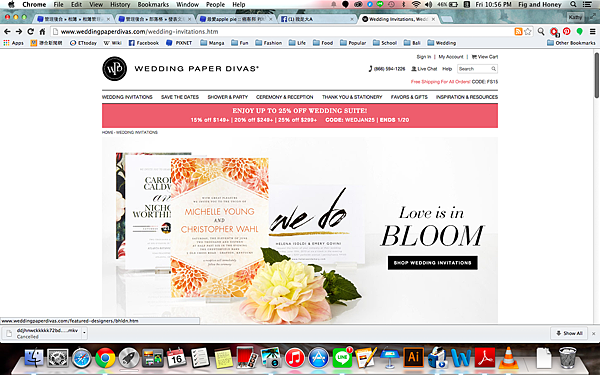Open the Save The Dates nav item

point(180,97)
